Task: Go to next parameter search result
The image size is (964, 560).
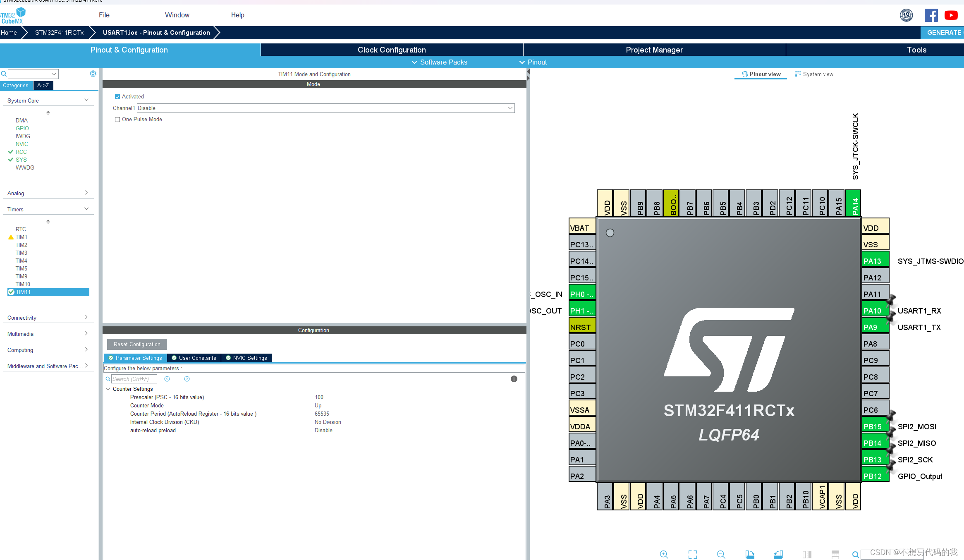Action: 187,379
